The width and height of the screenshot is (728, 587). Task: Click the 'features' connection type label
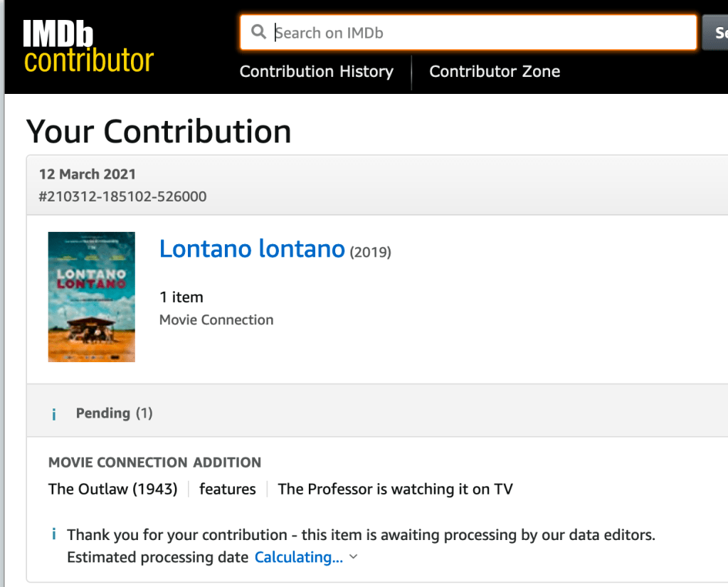pos(227,489)
